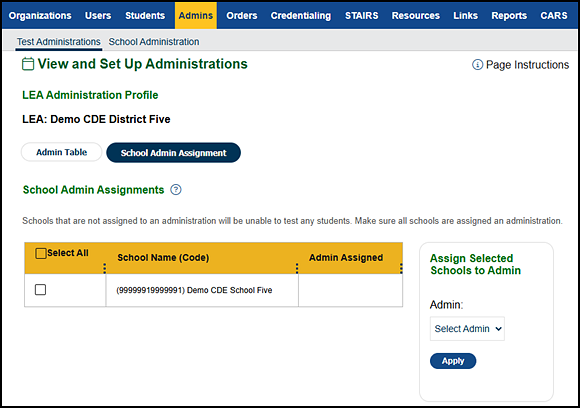Open the CARS menu
This screenshot has height=408, width=580.
coord(554,16)
